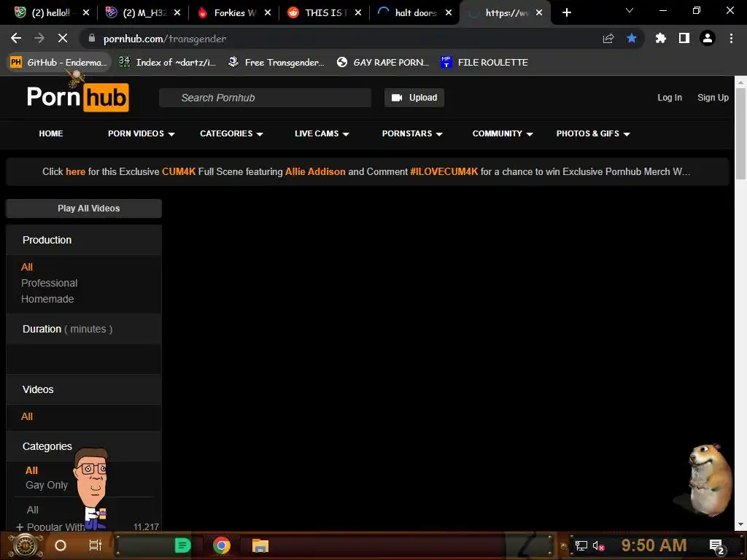Stop page loading with the X button
The height and width of the screenshot is (560, 747).
63,38
